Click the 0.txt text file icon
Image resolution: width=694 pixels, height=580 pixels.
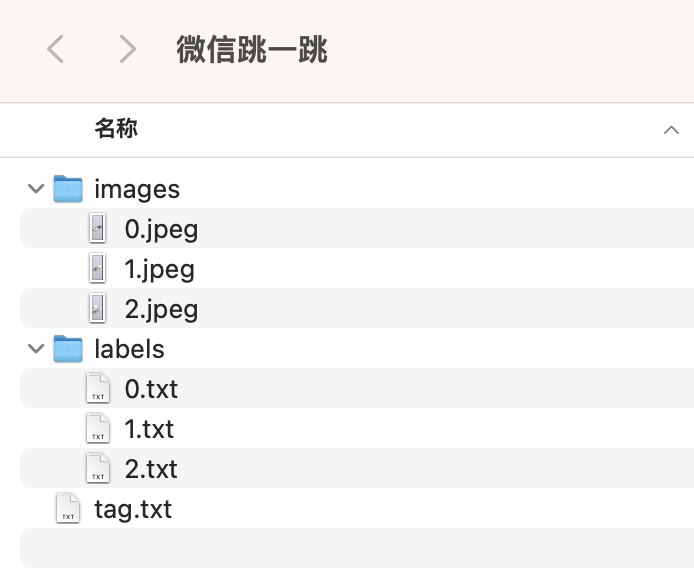[97, 389]
